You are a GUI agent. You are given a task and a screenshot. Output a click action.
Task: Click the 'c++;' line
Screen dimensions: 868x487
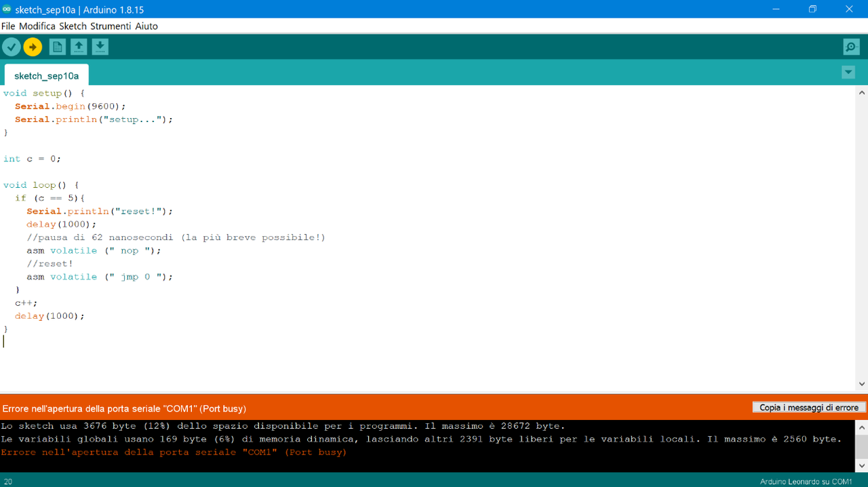(x=26, y=303)
